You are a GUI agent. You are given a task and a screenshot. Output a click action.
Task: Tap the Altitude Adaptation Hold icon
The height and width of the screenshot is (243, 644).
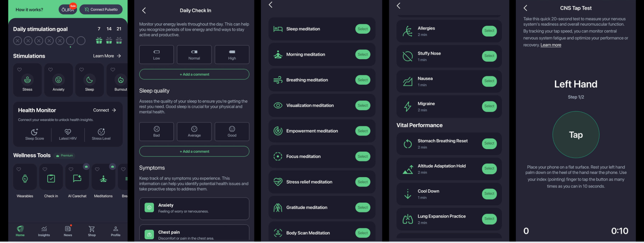[407, 169]
